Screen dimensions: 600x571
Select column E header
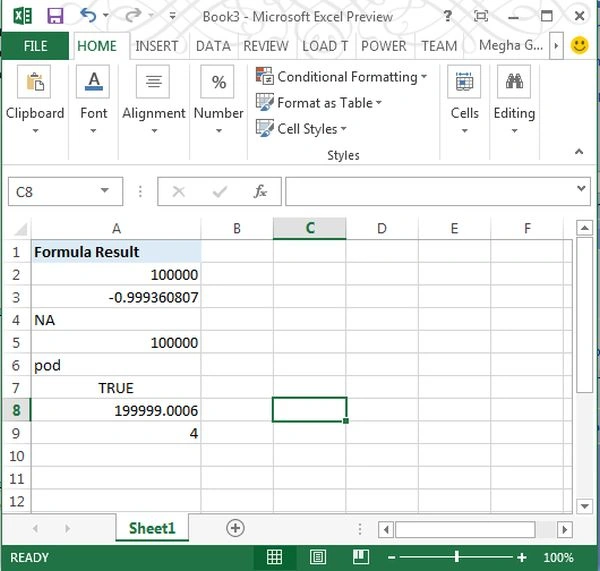(454, 229)
